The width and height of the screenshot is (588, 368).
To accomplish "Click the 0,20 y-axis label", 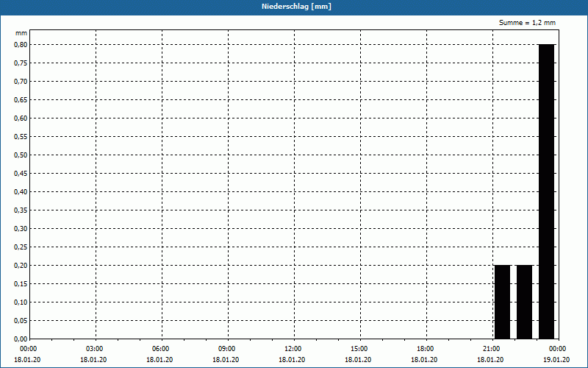I will (21, 266).
